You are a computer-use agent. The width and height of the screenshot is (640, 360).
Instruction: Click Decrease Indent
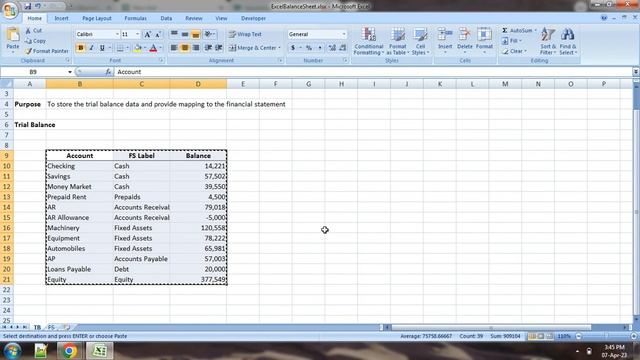(x=208, y=48)
